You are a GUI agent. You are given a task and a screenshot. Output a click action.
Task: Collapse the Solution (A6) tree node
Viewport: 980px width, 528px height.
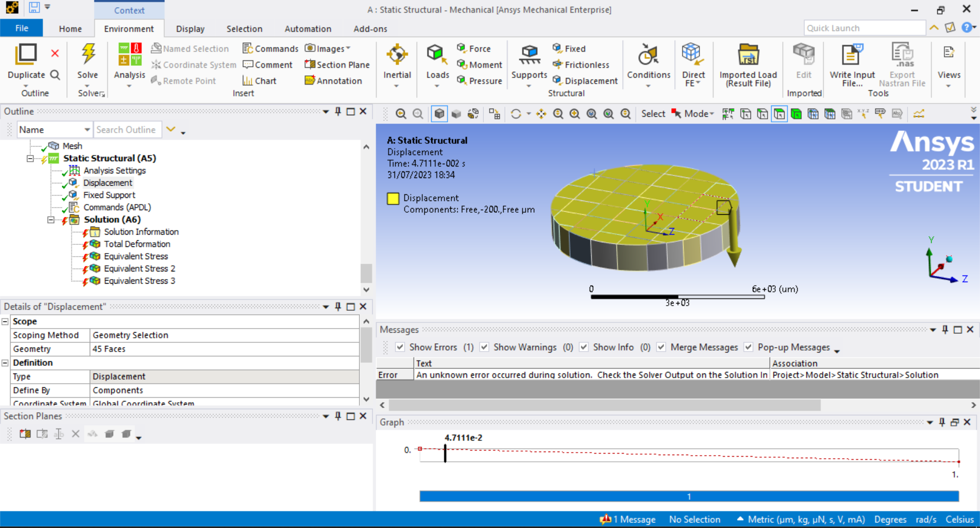pyautogui.click(x=51, y=220)
